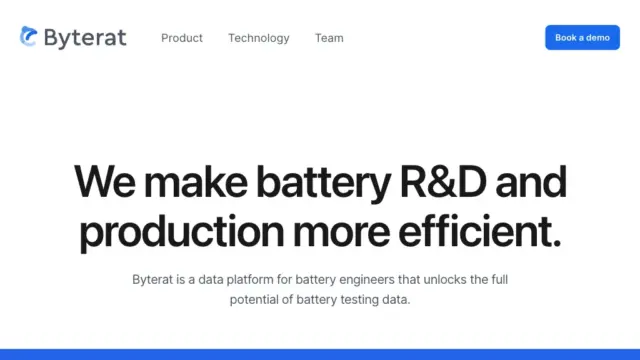Viewport: 640px width, 360px height.
Task: Click the blue Byterat logo icon
Action: 29,36
